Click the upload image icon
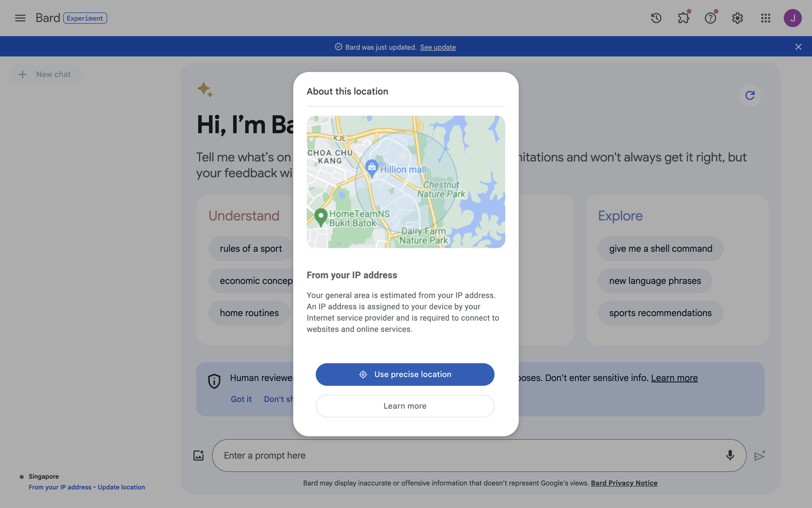Viewport: 812px width, 508px height. point(198,456)
